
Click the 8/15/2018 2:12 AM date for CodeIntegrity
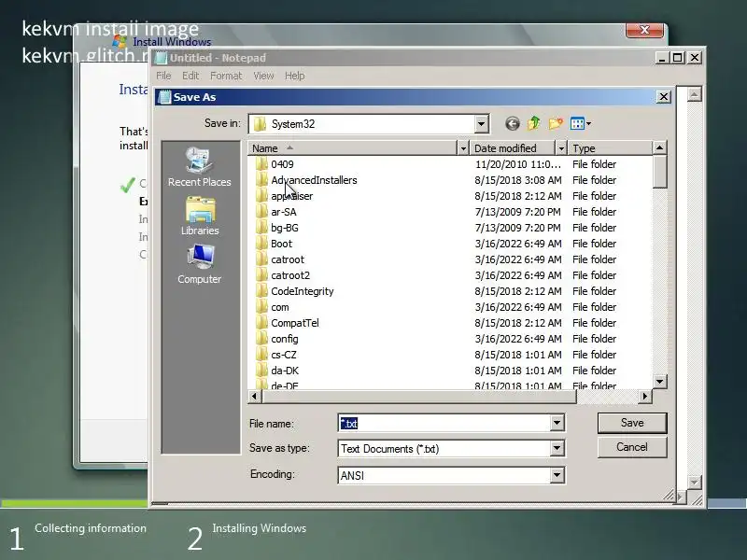click(518, 291)
